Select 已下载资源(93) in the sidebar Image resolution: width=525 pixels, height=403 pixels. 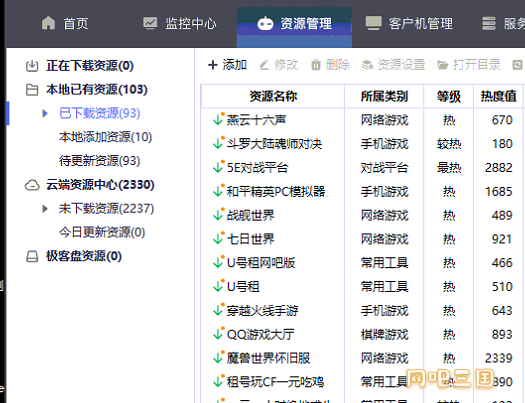click(x=100, y=113)
